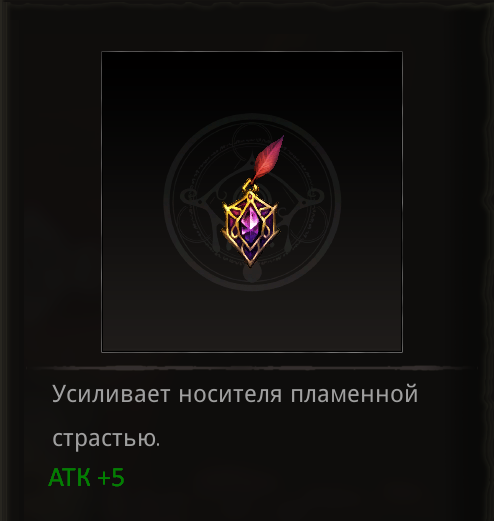
Task: Click the glowing violet crystal in the amulet's center
Action: coord(250,223)
